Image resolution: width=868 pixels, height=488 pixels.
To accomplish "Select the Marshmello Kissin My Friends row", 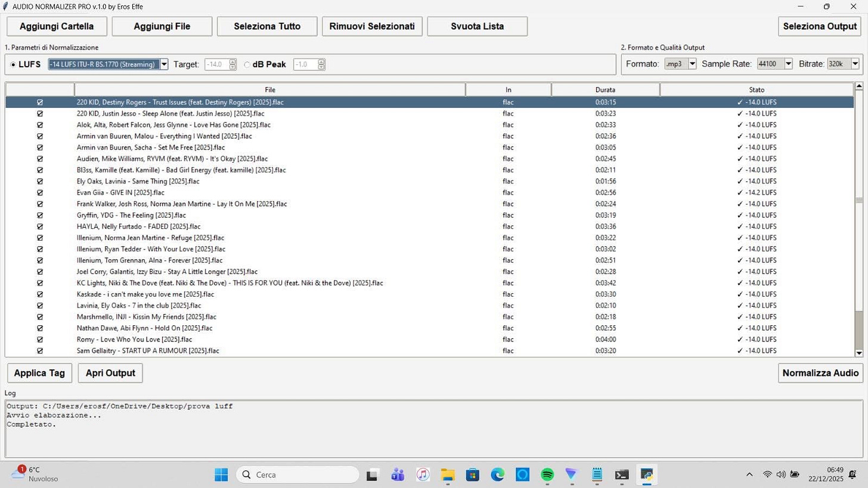I will pos(430,317).
